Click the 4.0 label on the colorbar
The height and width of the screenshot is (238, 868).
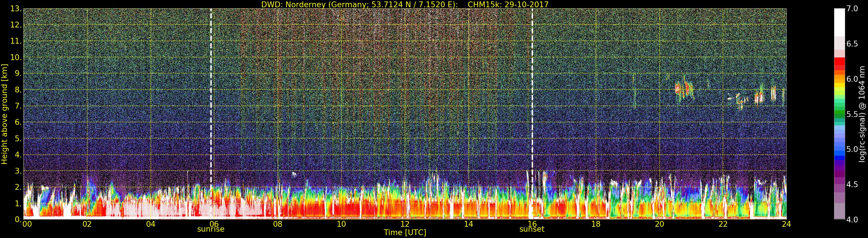click(x=852, y=220)
